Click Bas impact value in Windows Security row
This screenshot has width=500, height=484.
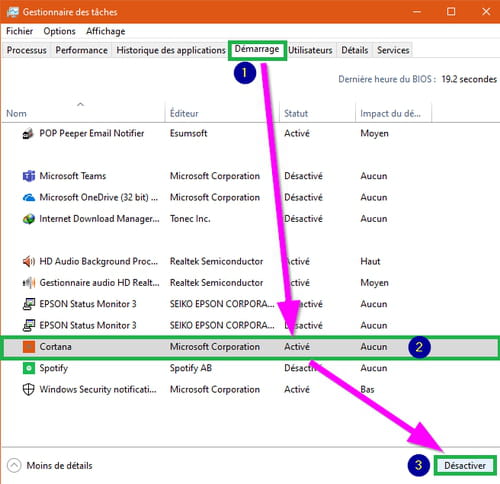pyautogui.click(x=367, y=389)
